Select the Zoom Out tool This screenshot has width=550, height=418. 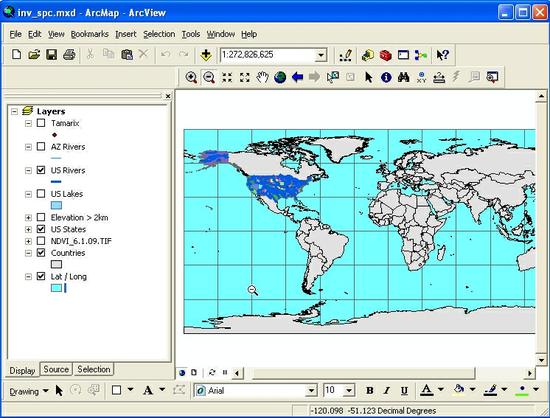point(209,77)
